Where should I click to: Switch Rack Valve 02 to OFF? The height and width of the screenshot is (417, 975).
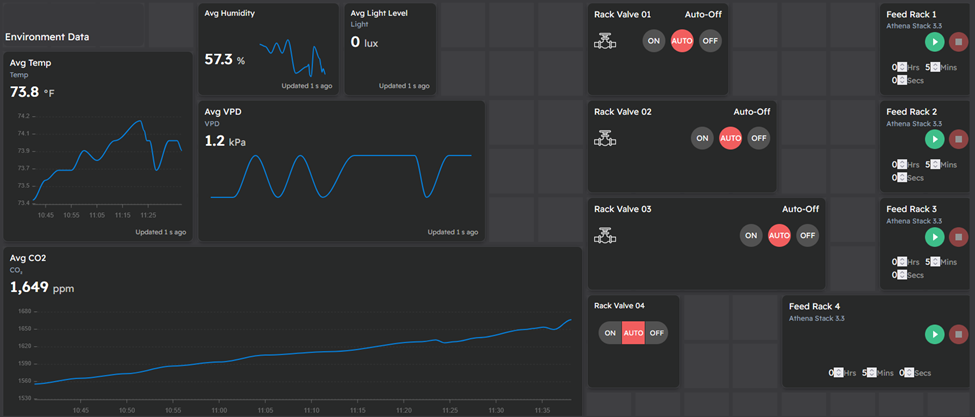click(x=759, y=138)
